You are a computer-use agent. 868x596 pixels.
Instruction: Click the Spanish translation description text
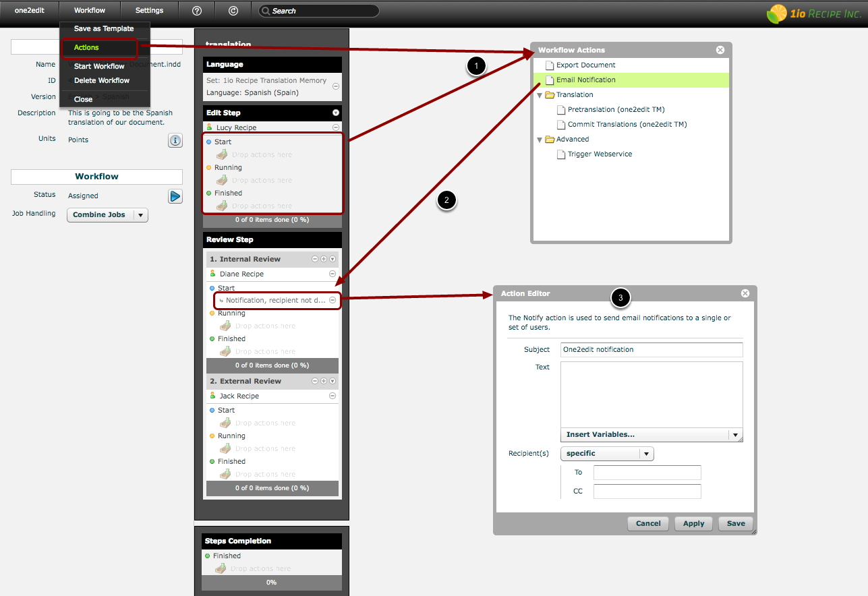[121, 118]
